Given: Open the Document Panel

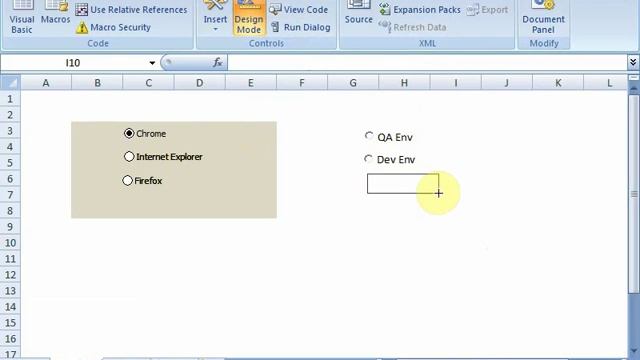Looking at the screenshot, I should (x=543, y=18).
